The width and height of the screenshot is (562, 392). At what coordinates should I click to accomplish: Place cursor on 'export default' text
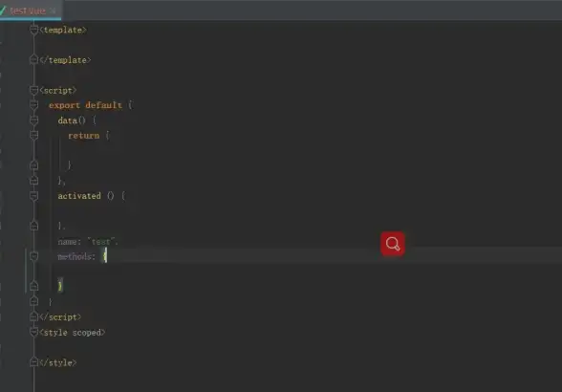(x=85, y=105)
